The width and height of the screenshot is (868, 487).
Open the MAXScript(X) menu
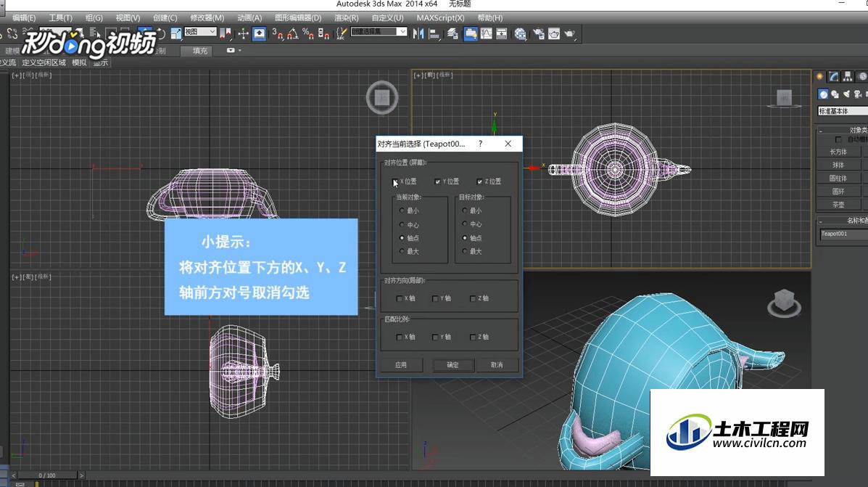(441, 17)
